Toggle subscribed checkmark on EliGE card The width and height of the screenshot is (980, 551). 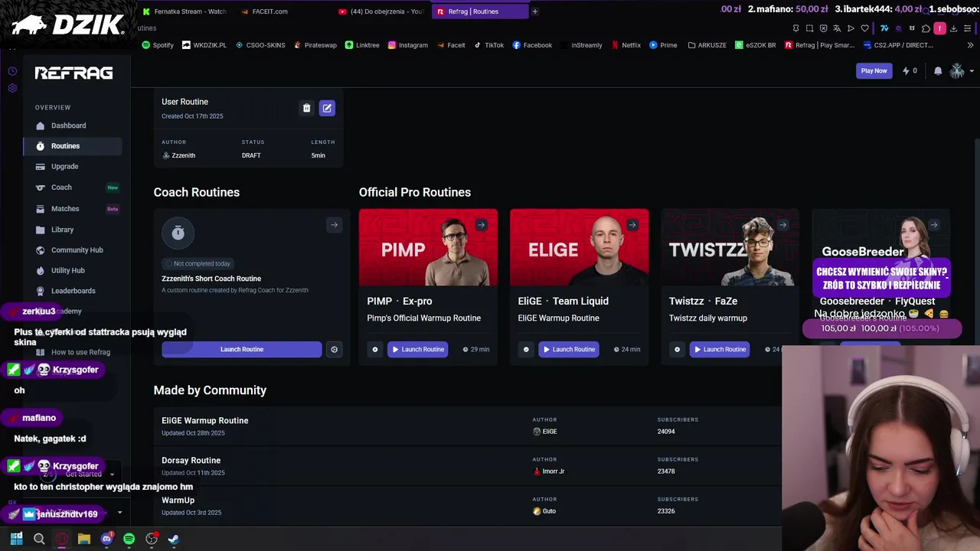click(526, 349)
